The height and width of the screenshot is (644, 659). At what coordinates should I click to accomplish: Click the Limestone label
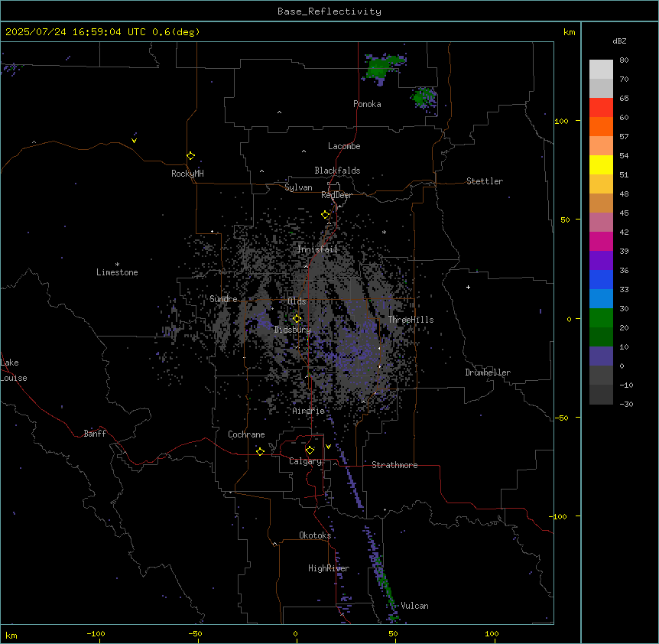(117, 272)
